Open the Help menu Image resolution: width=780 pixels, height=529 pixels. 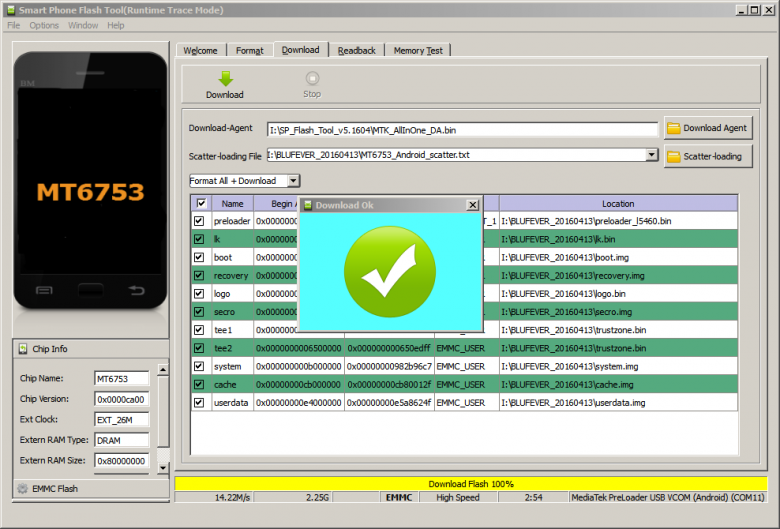[115, 25]
